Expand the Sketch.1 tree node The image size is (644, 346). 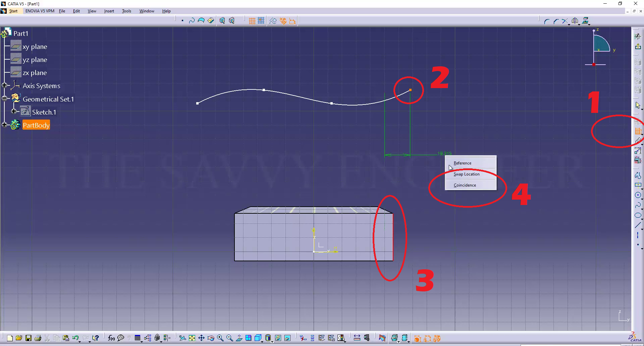coord(14,111)
